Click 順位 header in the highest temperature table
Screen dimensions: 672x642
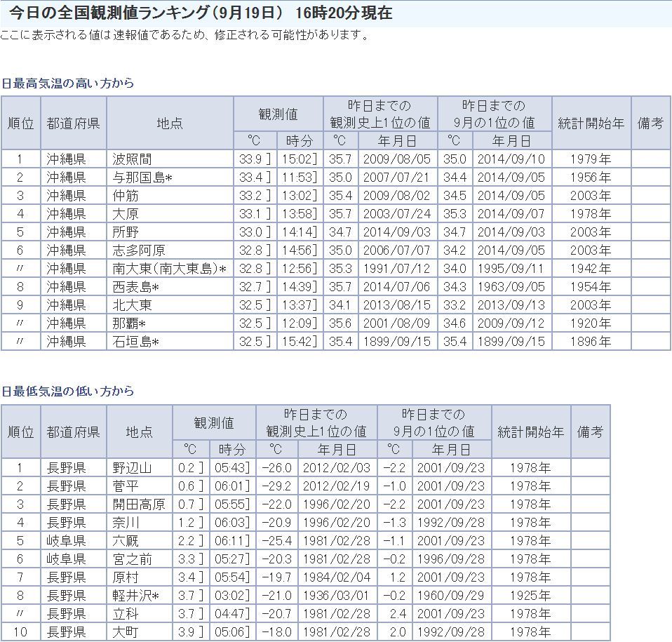pos(21,123)
